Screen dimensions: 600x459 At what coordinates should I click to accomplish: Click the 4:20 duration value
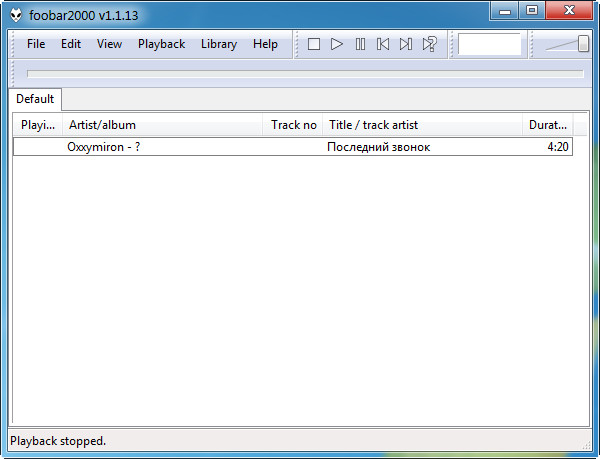(558, 147)
